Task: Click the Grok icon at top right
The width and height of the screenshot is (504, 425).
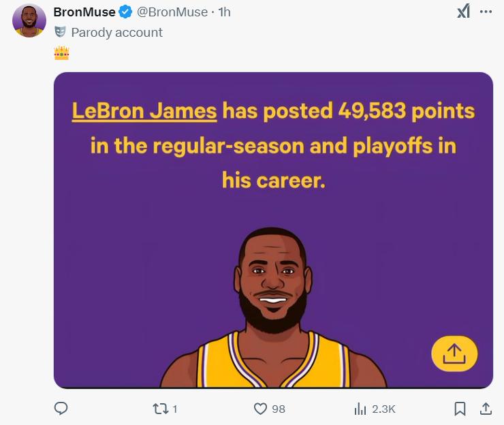Action: [x=464, y=12]
